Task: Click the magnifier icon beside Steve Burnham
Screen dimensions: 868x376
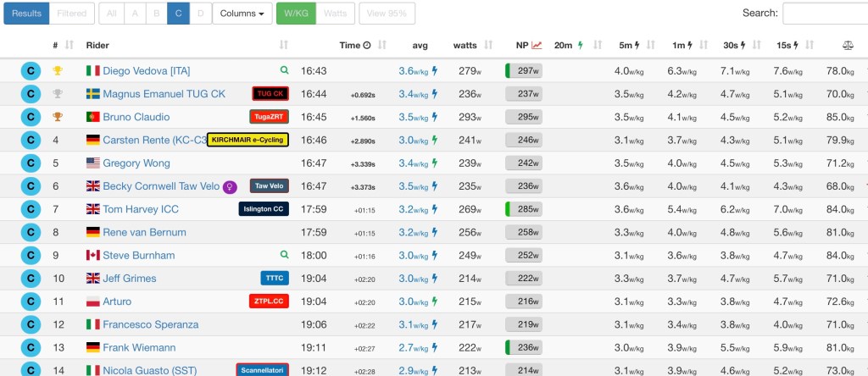Action: [285, 255]
